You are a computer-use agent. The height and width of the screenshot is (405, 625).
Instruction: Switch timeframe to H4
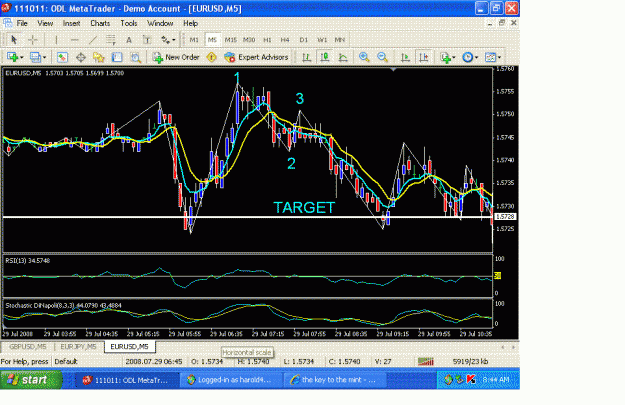click(x=285, y=40)
